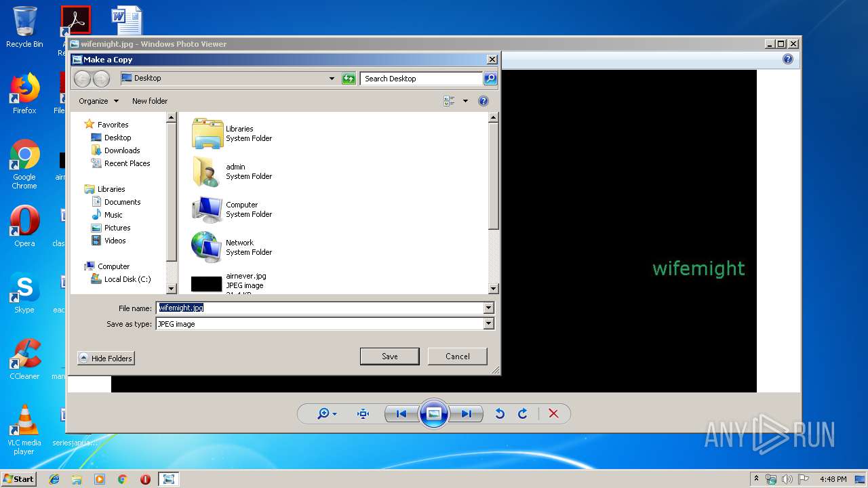Click the Save button
Image resolution: width=868 pixels, height=488 pixels.
click(x=390, y=357)
